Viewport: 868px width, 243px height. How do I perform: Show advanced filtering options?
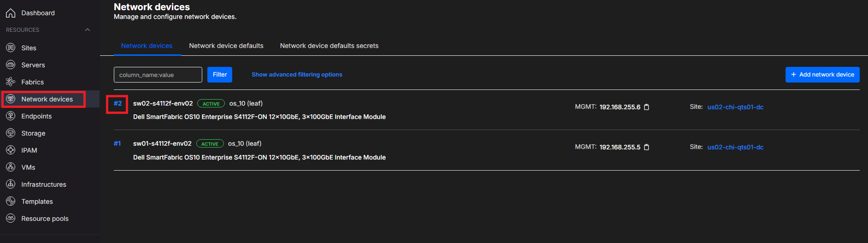click(x=297, y=75)
